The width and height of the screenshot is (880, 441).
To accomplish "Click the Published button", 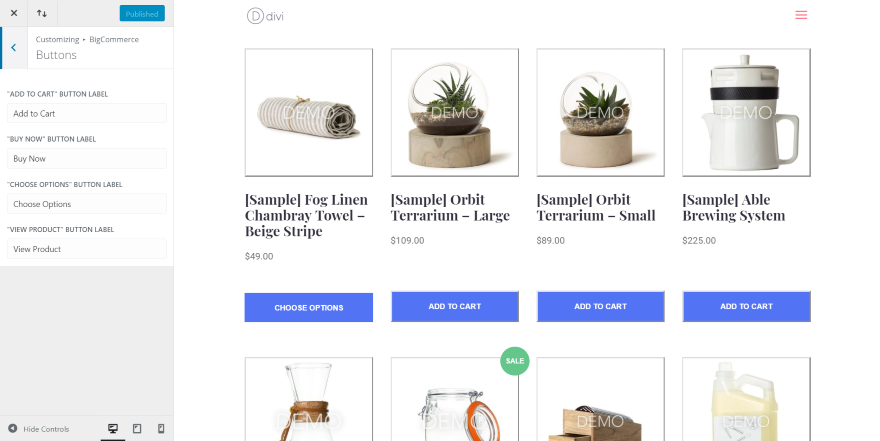I will (x=142, y=13).
